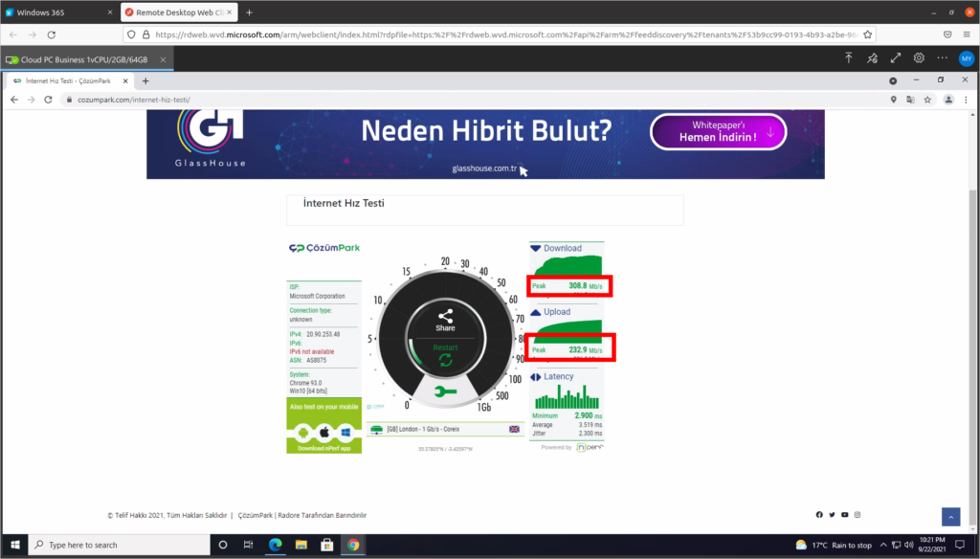Viewport: 980px width, 559px height.
Task: Open the Windows Start menu
Action: pyautogui.click(x=15, y=545)
